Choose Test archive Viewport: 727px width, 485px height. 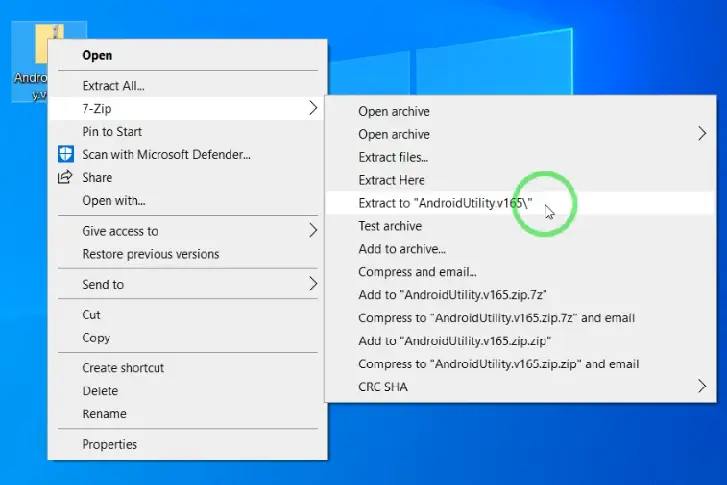[521, 226]
